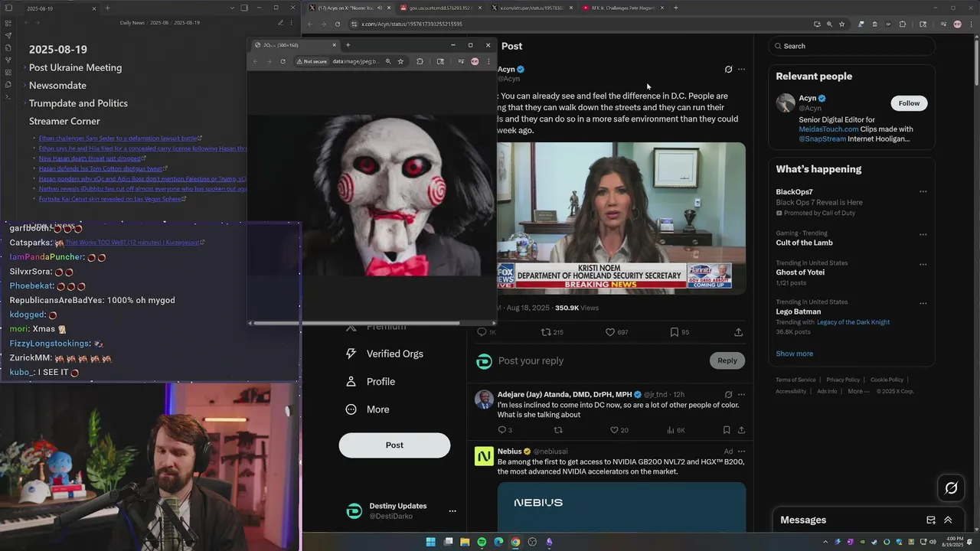Repost Adejare Atanda's reply
Viewport: 980px width, 551px height.
tap(558, 430)
